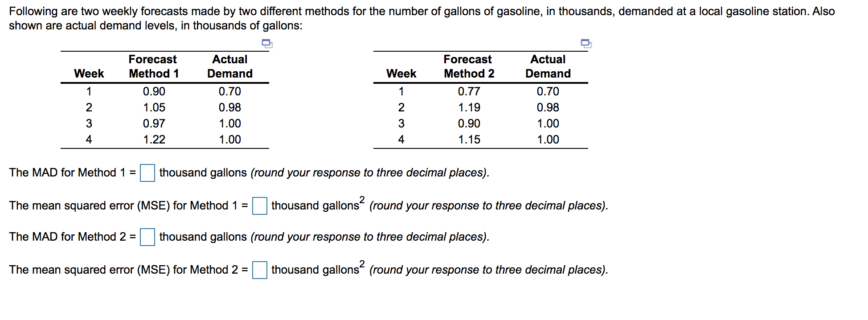Click the value 1.00 in Method 2 table
The image size is (868, 320).
pos(548,123)
